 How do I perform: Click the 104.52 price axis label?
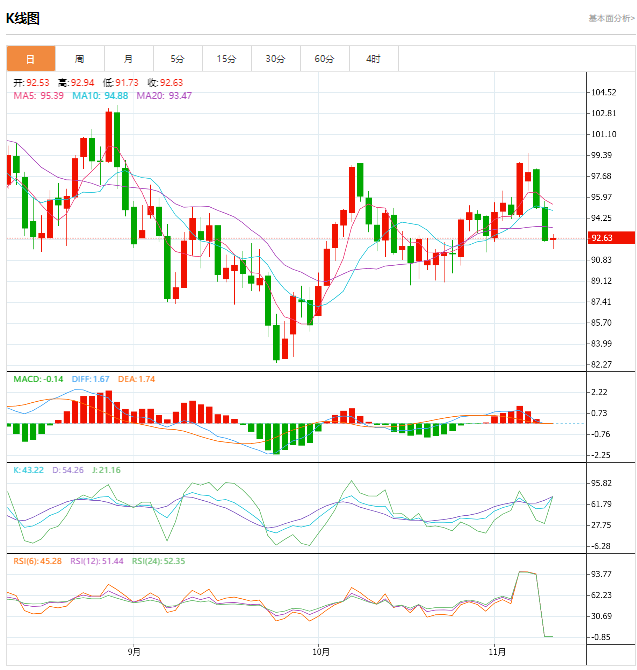click(x=603, y=92)
